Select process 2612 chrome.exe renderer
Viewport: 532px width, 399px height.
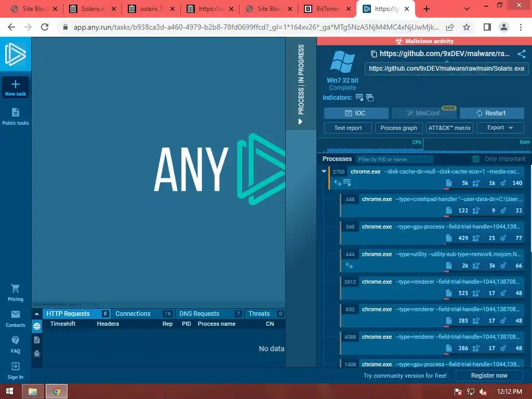433,287
